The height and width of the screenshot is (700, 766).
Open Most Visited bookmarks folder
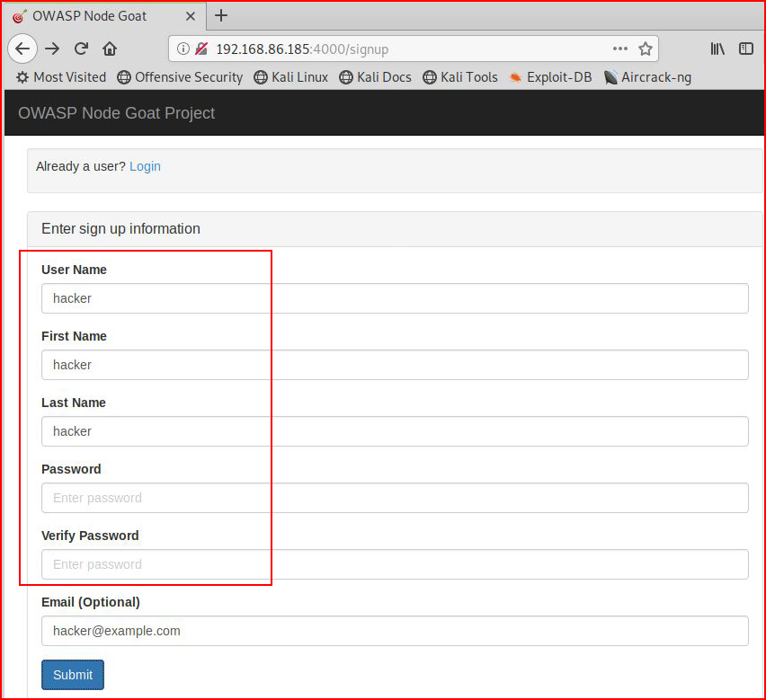pyautogui.click(x=61, y=77)
